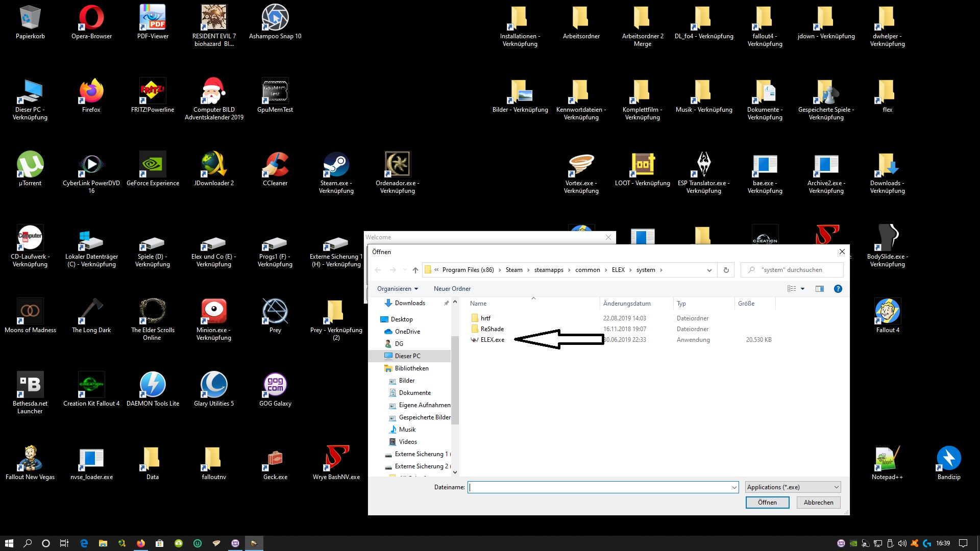Viewport: 980px width, 551px height.
Task: Expand the file type filter Applications (*.exe)
Action: pyautogui.click(x=793, y=487)
